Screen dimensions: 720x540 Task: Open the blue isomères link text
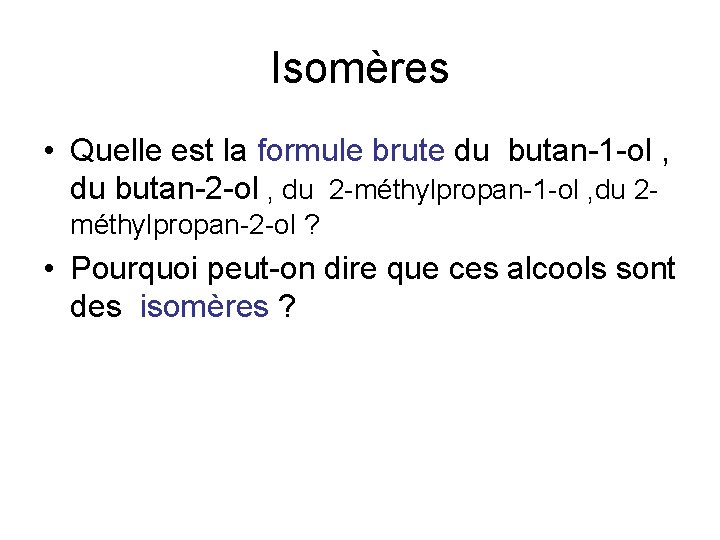coord(204,306)
